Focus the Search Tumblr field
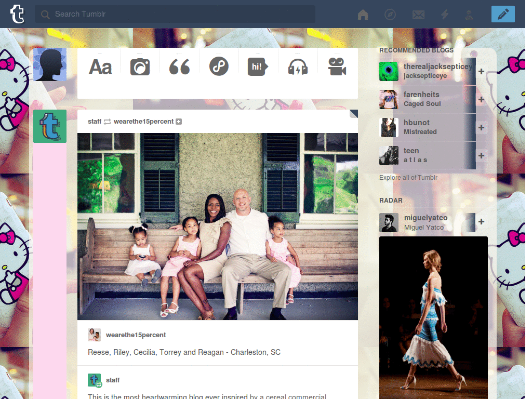The width and height of the screenshot is (532, 399). coord(175,14)
